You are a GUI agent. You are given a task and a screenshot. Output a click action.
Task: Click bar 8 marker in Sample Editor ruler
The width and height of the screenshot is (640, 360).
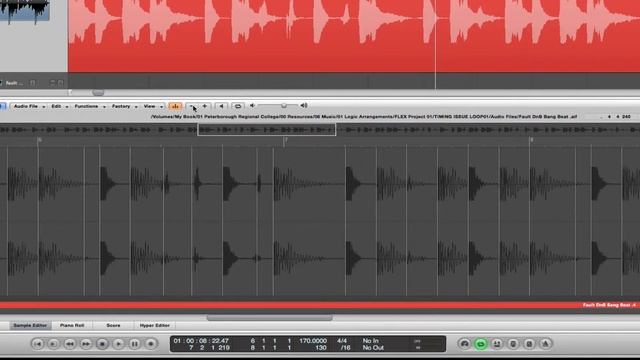click(531, 140)
